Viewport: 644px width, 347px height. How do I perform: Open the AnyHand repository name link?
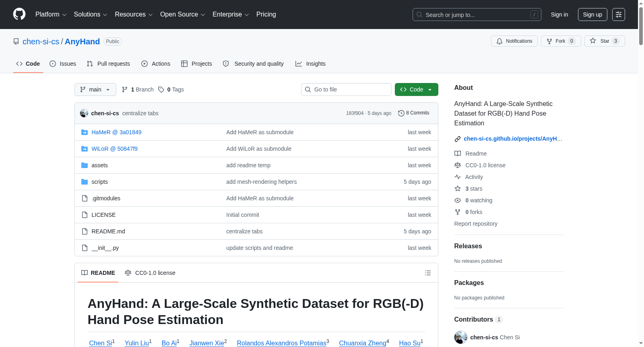click(x=82, y=42)
